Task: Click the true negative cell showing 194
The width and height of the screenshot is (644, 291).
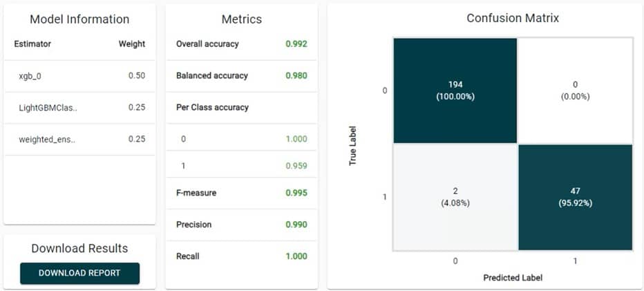Action: [x=455, y=90]
